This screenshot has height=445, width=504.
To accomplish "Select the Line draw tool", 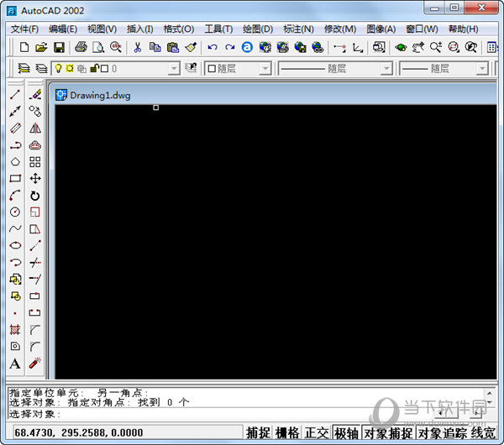I will coord(15,95).
